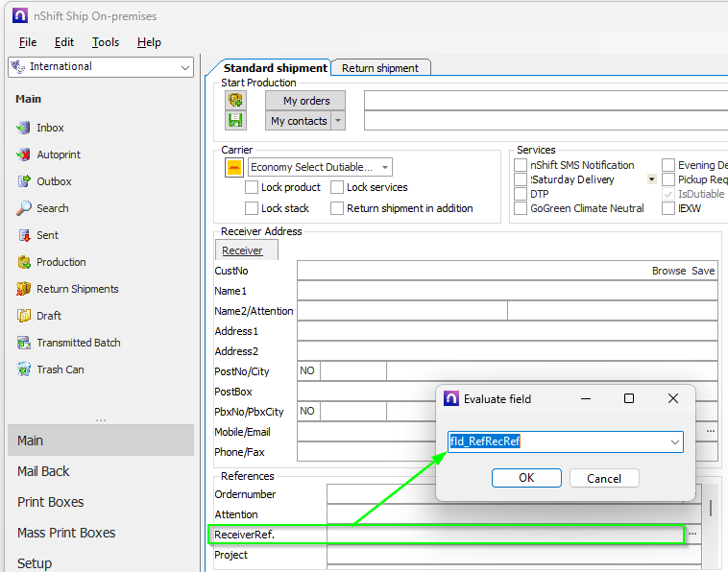
Task: Open the Trash Can icon
Action: click(x=23, y=369)
